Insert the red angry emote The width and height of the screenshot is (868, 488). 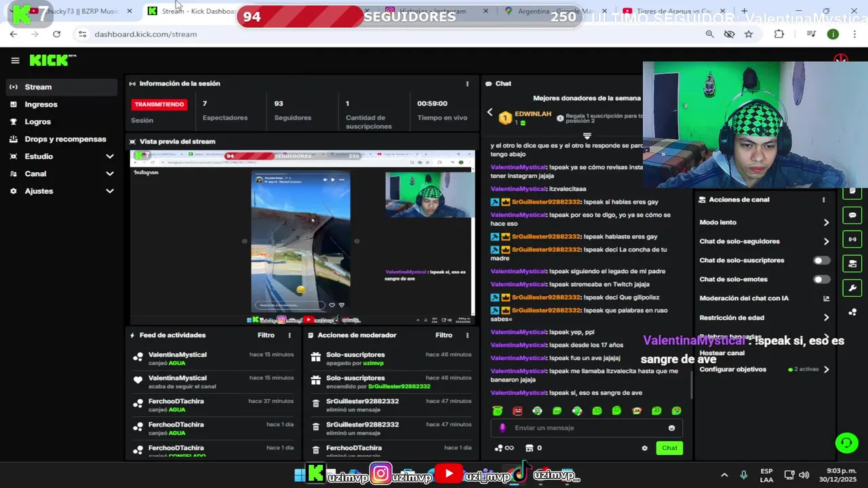click(x=517, y=411)
